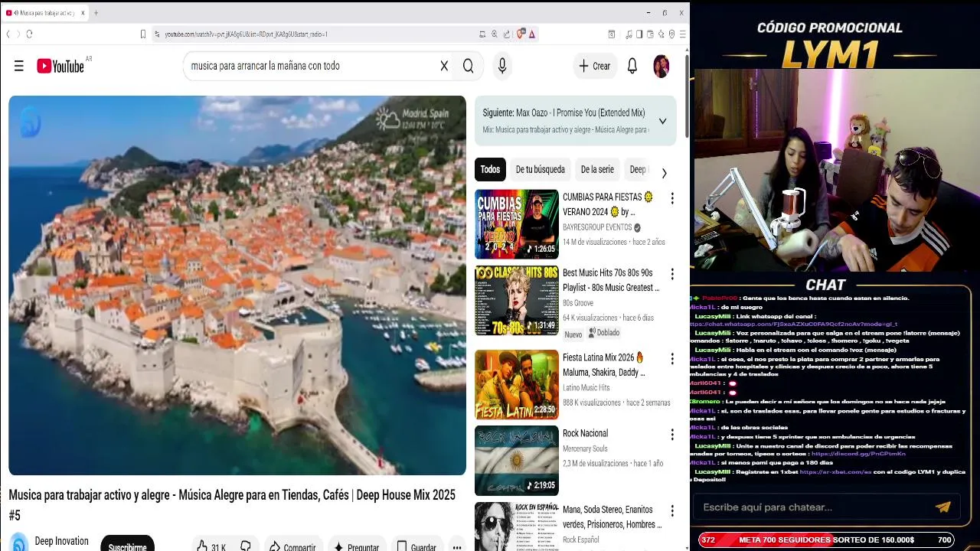Open the 80s Groove channel name
The width and height of the screenshot is (980, 551).
578,303
